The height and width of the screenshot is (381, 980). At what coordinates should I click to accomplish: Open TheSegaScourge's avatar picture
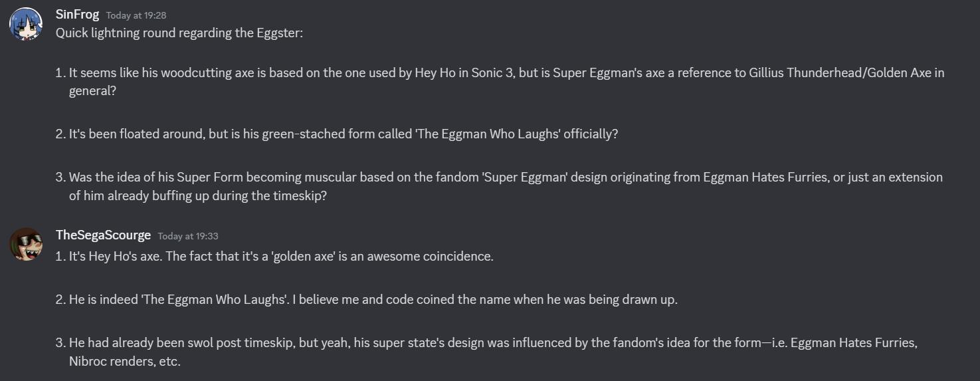pos(26,244)
